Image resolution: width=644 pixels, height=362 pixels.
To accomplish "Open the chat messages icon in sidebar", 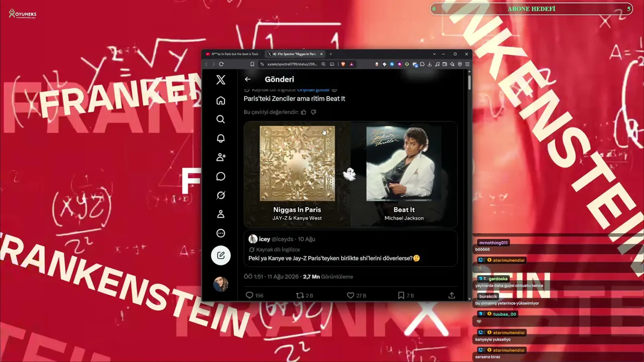I will (x=220, y=176).
